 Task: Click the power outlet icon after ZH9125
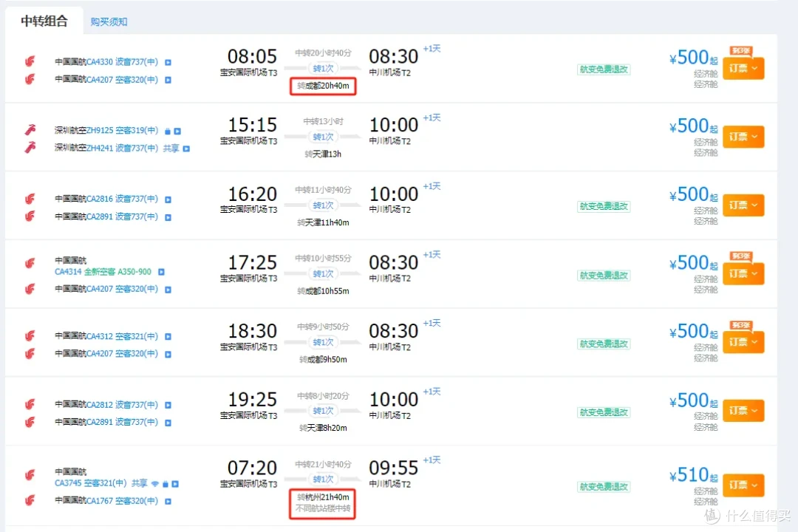pos(168,132)
